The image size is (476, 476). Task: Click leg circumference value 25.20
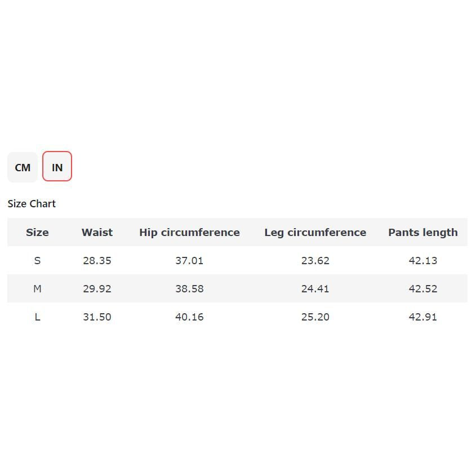point(315,317)
